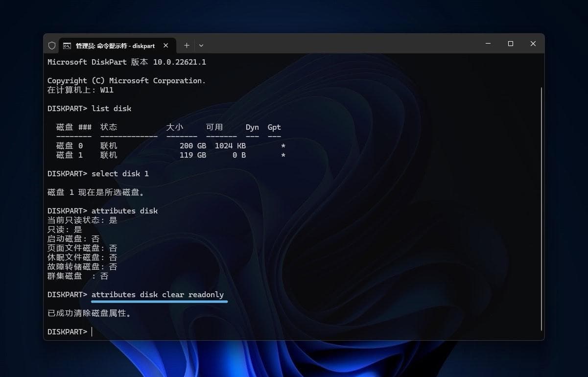This screenshot has height=377, width=588.
Task: Click '磁盘 1 现在是所选磁盘。' message
Action: pyautogui.click(x=96, y=192)
